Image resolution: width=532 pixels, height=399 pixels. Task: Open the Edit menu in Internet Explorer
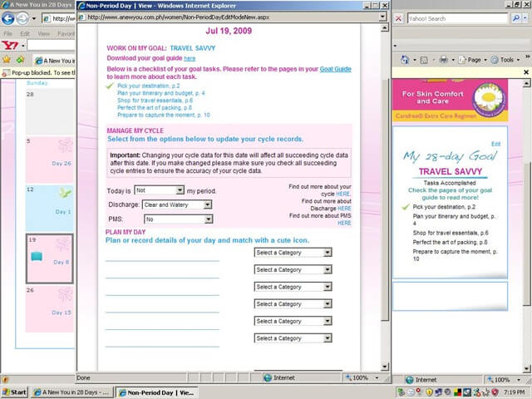coord(23,34)
